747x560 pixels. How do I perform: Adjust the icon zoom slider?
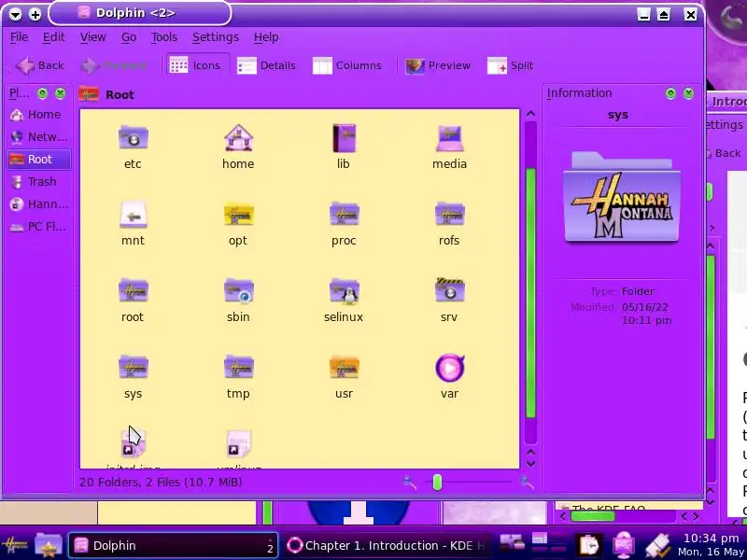coord(437,483)
